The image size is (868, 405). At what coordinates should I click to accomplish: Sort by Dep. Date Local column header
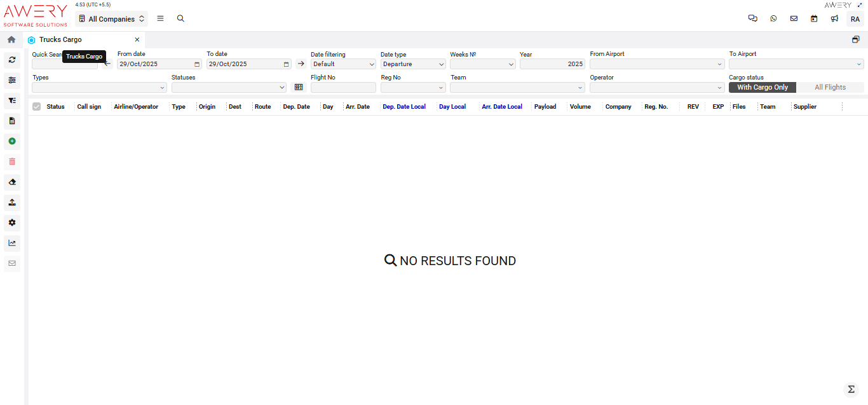404,107
